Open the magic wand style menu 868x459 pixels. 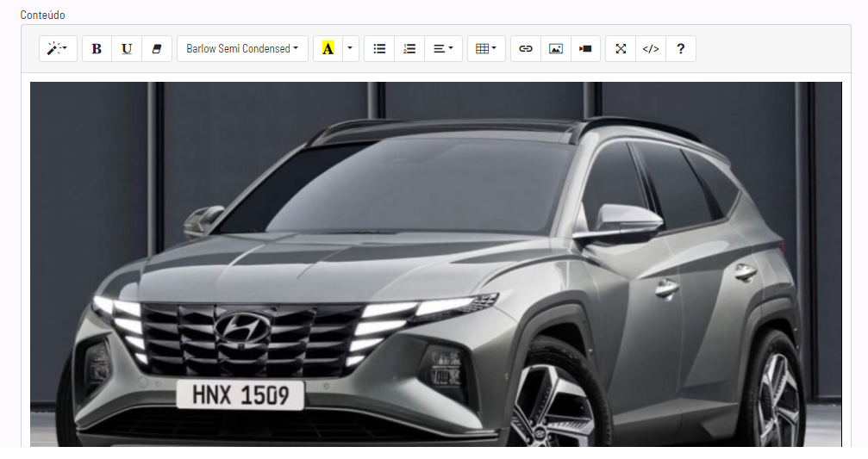point(58,49)
